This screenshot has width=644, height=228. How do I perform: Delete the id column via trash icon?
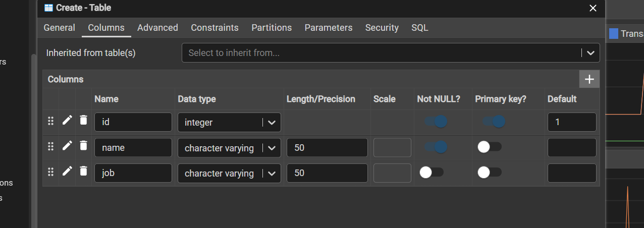click(x=84, y=121)
